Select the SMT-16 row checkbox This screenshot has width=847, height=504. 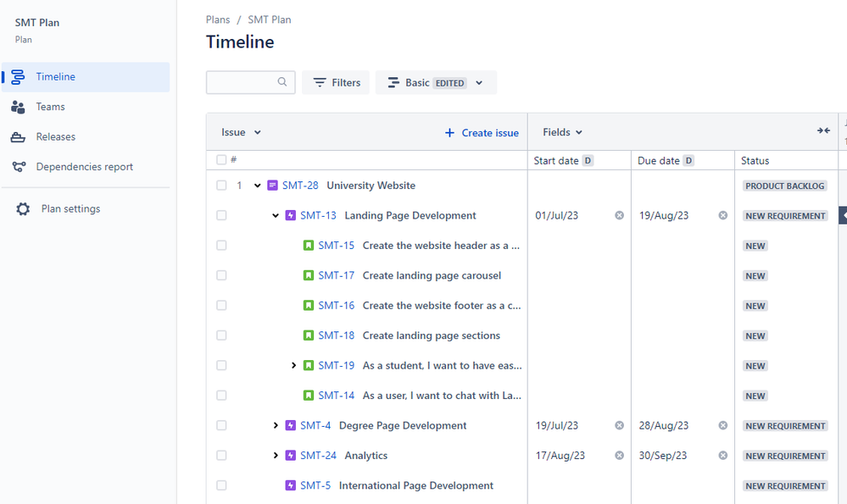click(221, 306)
